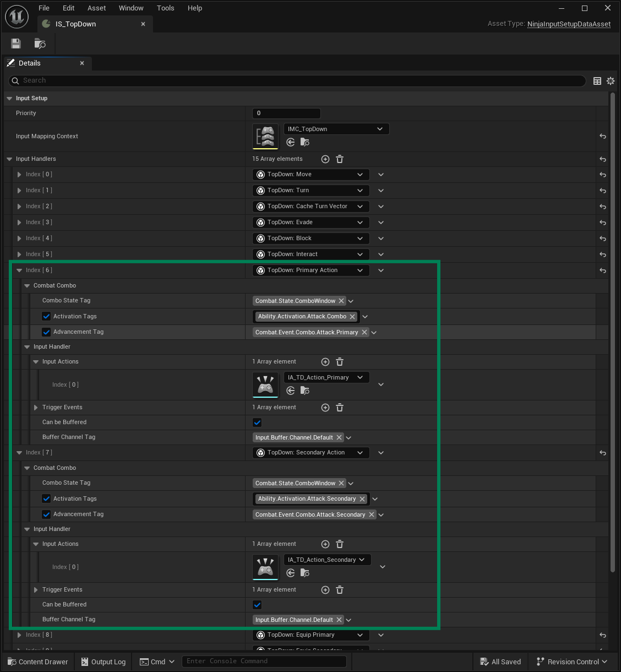Image resolution: width=621 pixels, height=672 pixels.
Task: Open TopDown: Move handler class dropdown
Action: coord(311,175)
